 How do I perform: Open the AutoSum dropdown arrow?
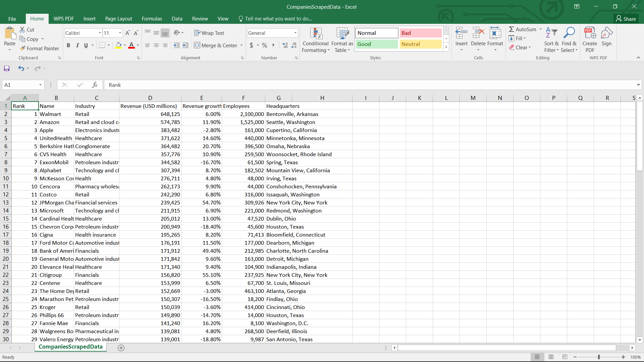541,29
